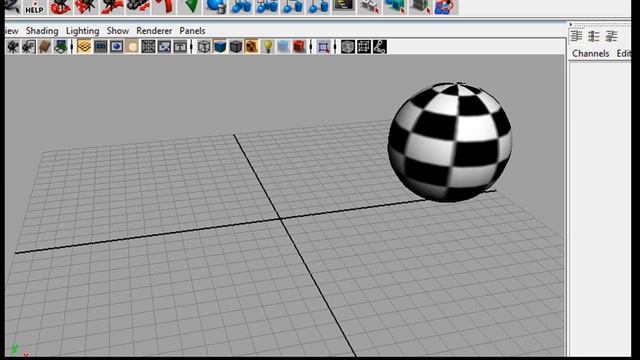640x360 pixels.
Task: Click the first Channel Box layout icon
Action: click(x=576, y=36)
